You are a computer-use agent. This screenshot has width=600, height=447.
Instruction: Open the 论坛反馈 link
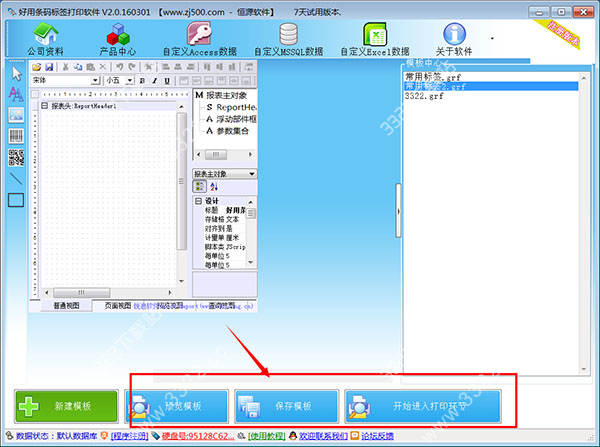tap(377, 436)
